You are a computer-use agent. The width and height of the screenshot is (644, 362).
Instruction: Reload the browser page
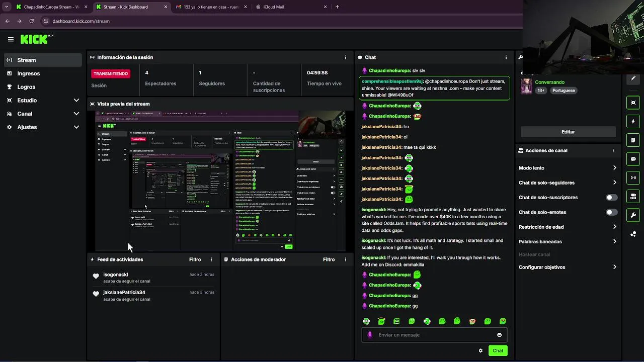(x=31, y=21)
